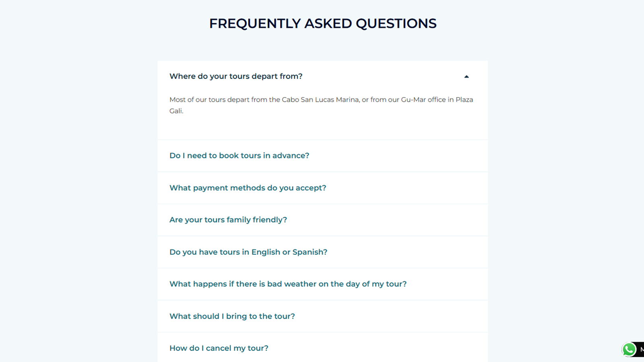Click the word "office" in the answer text
The width and height of the screenshot is (644, 362).
pos(436,100)
